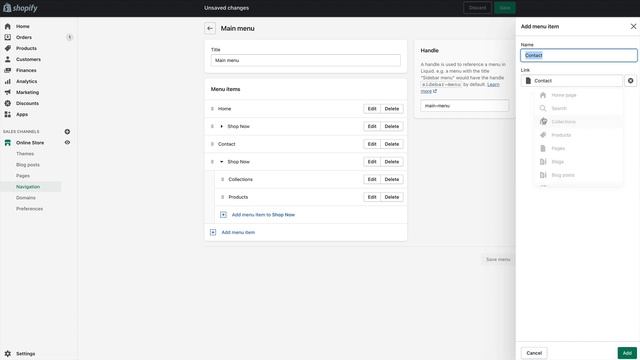The image size is (640, 360).
Task: View online store eye icon
Action: click(67, 142)
